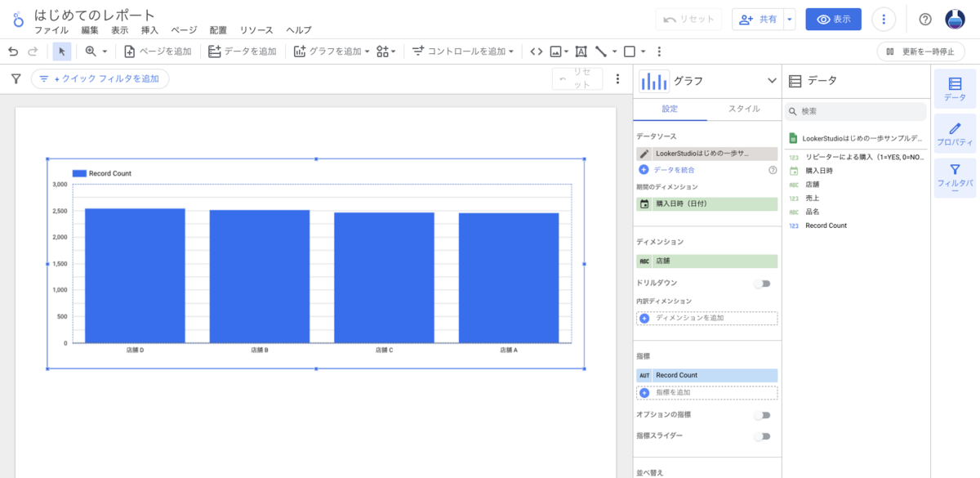
Task: Click the Looker Studio logo icon
Action: click(18, 20)
